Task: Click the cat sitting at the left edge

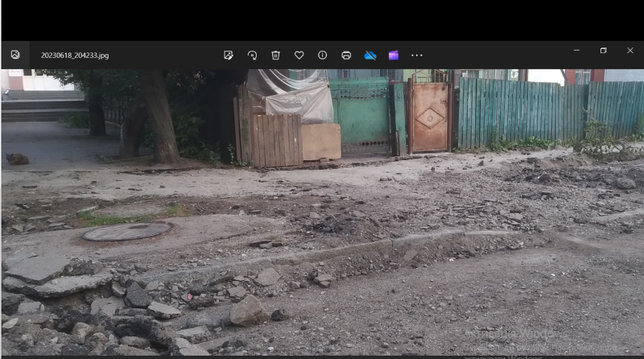Action: click(x=17, y=159)
